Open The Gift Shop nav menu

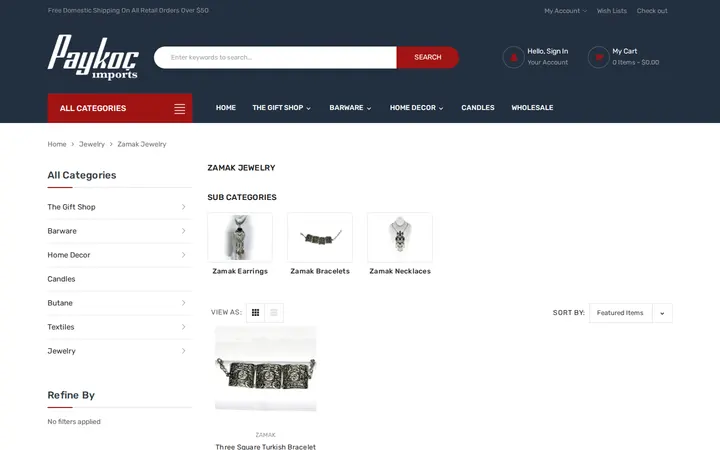281,108
